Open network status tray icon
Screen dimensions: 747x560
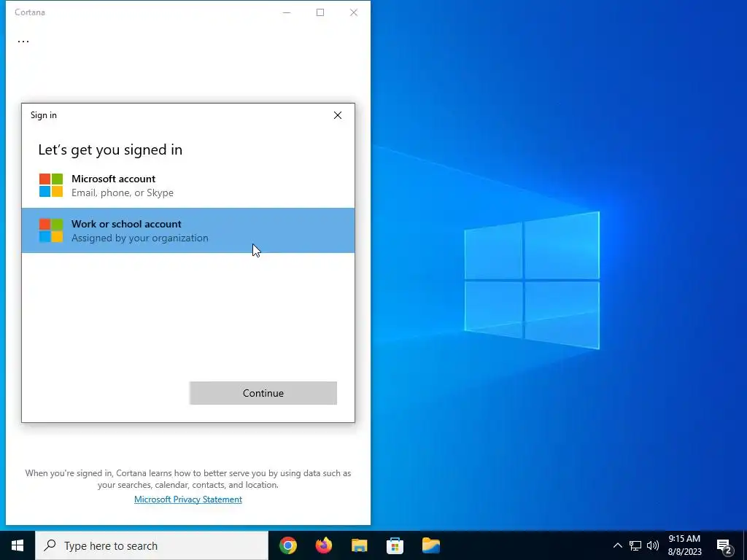click(x=635, y=545)
